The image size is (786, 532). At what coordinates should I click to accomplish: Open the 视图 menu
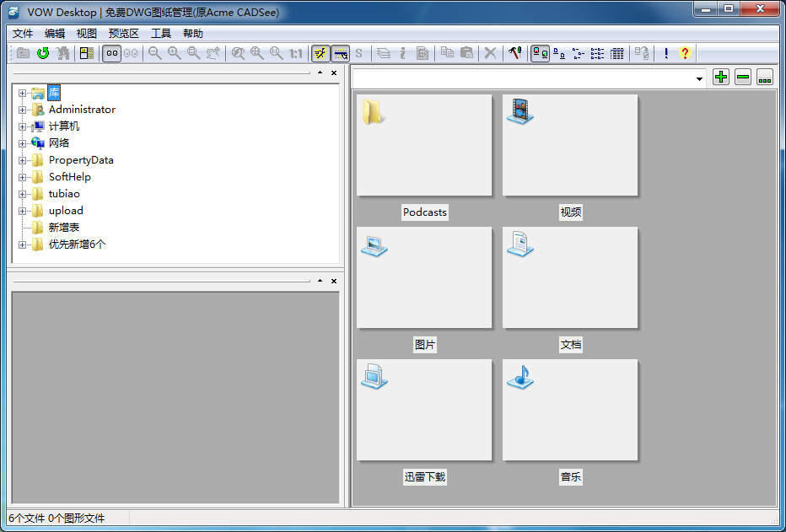(x=86, y=34)
